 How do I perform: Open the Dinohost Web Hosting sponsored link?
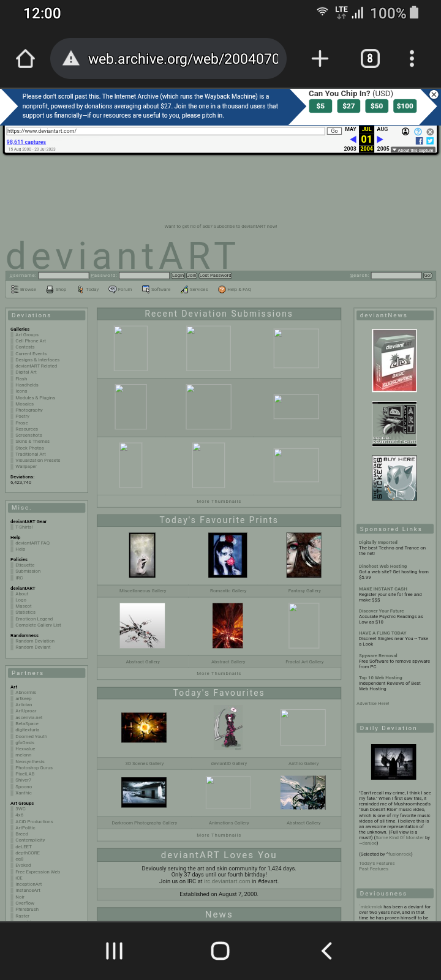click(383, 567)
